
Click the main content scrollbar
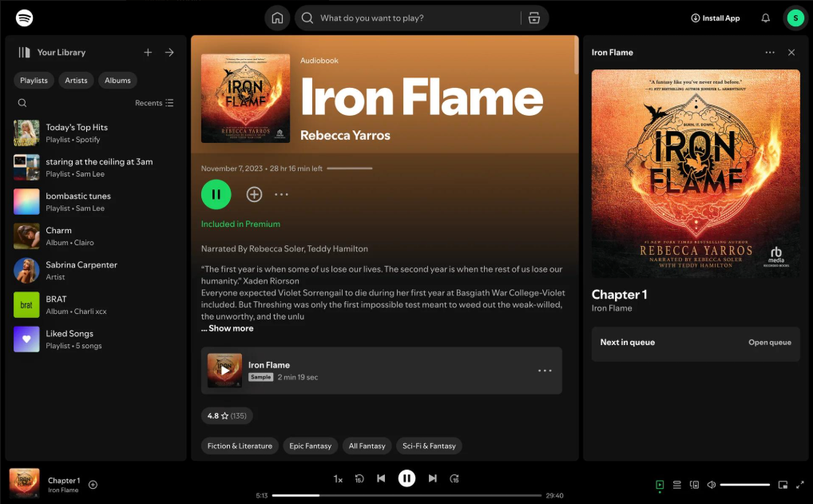(576, 55)
